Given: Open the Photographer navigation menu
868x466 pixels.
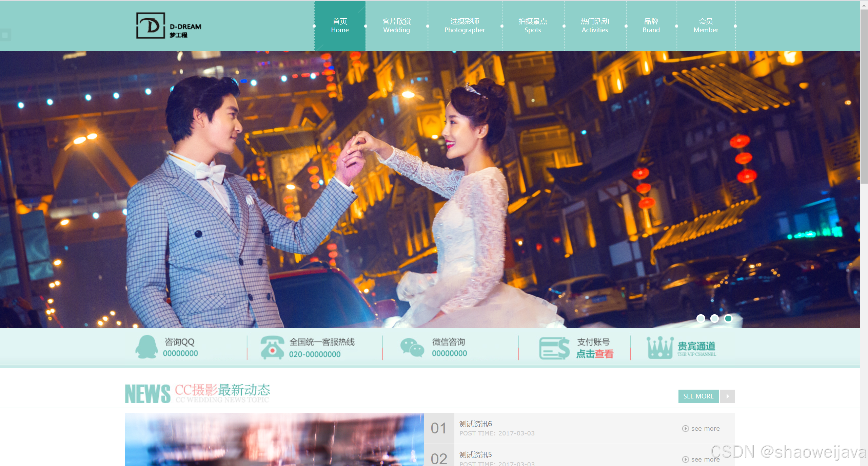Looking at the screenshot, I should [x=465, y=26].
